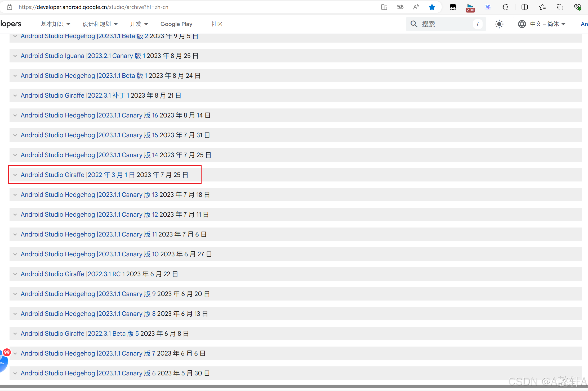Click the blue bird extension icon

[488, 7]
